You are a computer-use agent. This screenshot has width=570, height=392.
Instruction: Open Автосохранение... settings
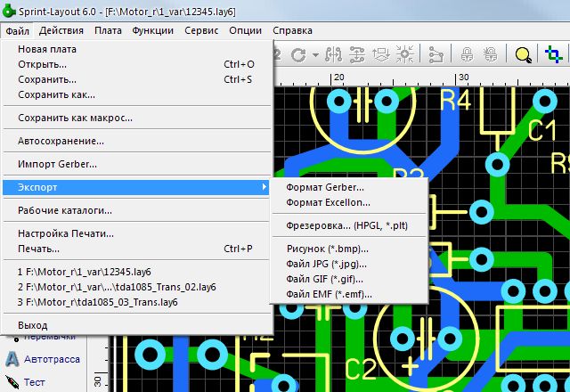click(x=136, y=141)
